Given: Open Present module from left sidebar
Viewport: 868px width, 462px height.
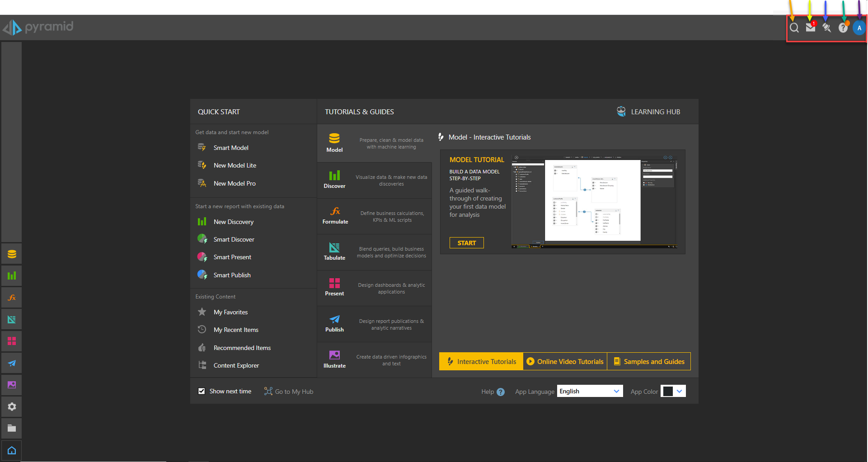Looking at the screenshot, I should [12, 341].
